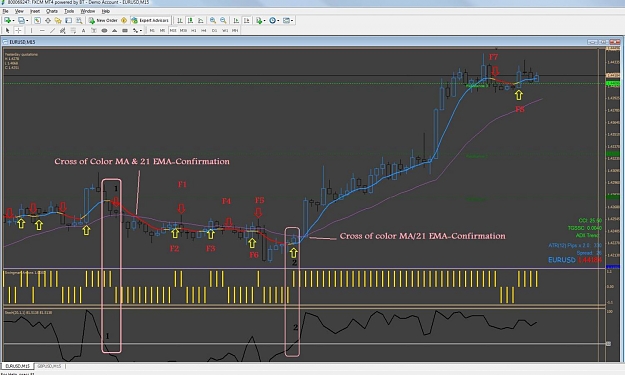The width and height of the screenshot is (625, 375).
Task: Expand the Profiles dropdown arrow
Action: [x=27, y=20]
